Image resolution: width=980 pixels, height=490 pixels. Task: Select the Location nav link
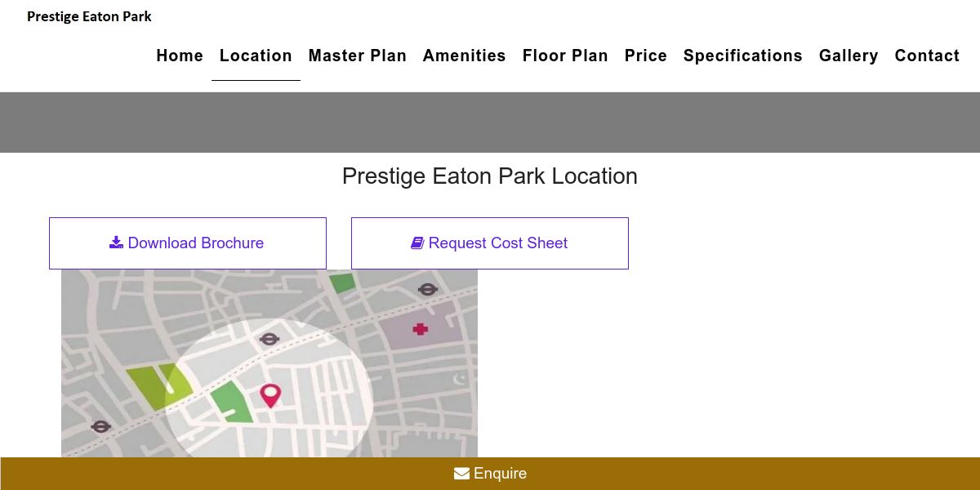(x=256, y=56)
